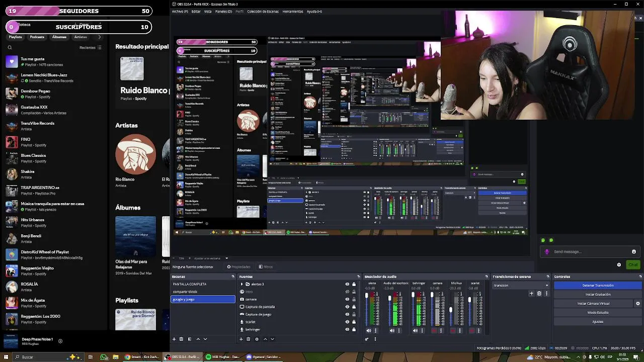The height and width of the screenshot is (362, 644).
Task: Add a new scene with the plus icon in Escenas
Action: pos(174,339)
